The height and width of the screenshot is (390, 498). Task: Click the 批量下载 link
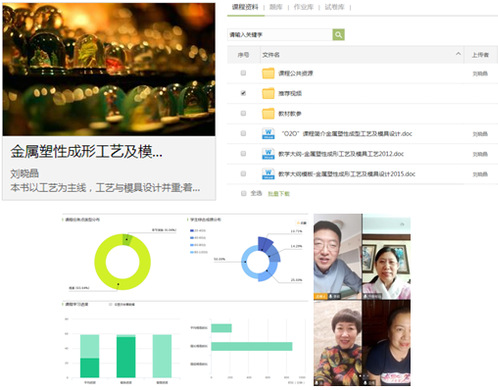click(x=279, y=194)
